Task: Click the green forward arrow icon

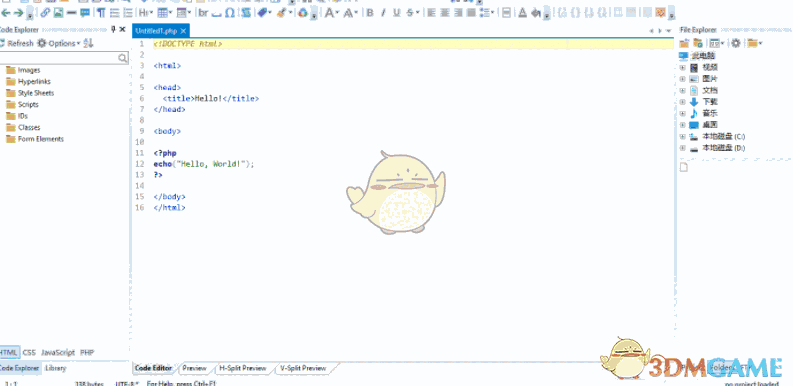Action: click(19, 13)
